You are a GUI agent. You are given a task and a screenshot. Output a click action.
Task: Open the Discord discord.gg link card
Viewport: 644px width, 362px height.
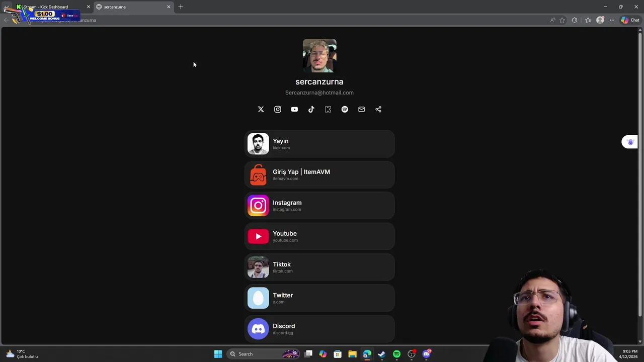point(319,329)
